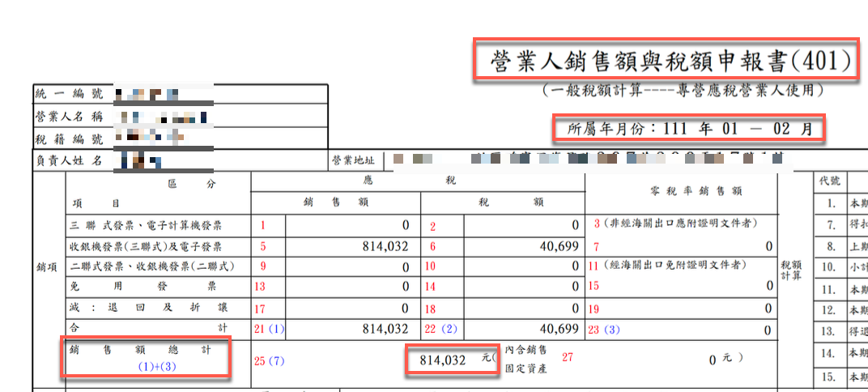This screenshot has width=868, height=392.
Task: Click the 稅籍編號 label
Action: coord(69,139)
